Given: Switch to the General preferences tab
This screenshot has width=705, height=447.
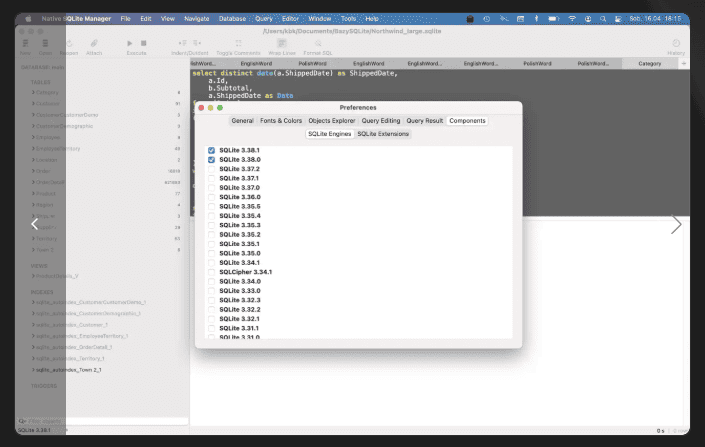Looking at the screenshot, I should 242,121.
